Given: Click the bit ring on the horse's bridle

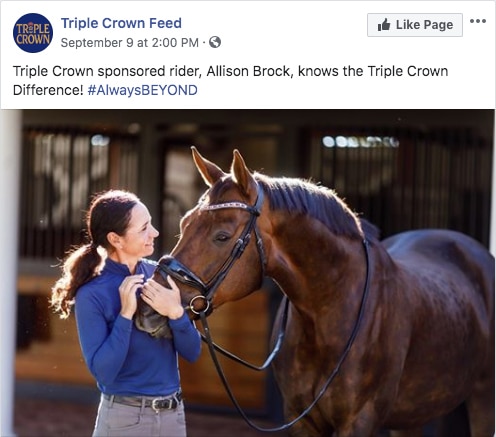Looking at the screenshot, I should pyautogui.click(x=199, y=304).
